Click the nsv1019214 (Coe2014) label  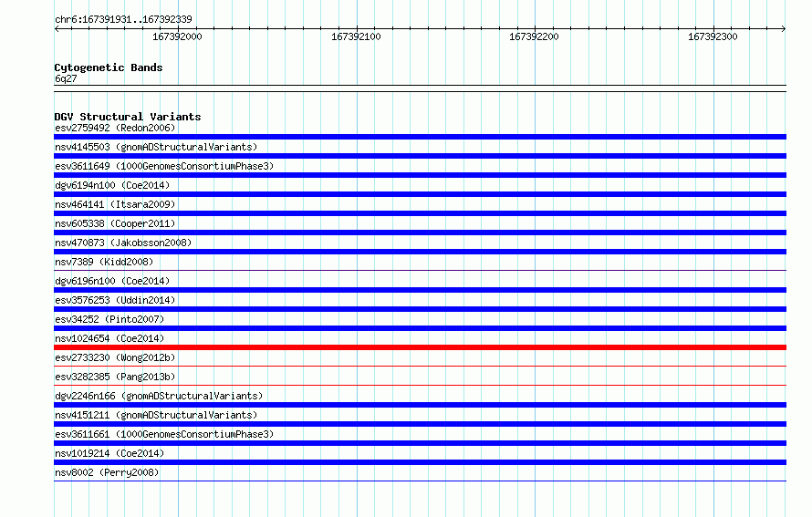click(x=109, y=453)
